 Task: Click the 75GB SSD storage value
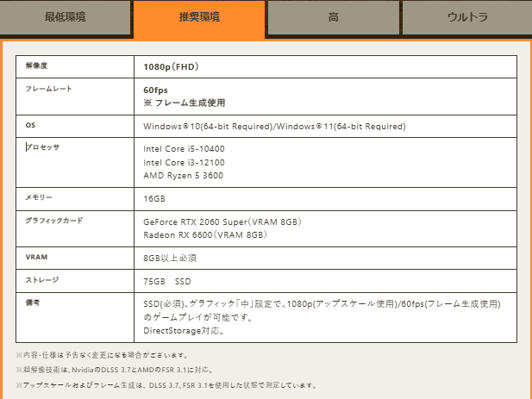[166, 281]
